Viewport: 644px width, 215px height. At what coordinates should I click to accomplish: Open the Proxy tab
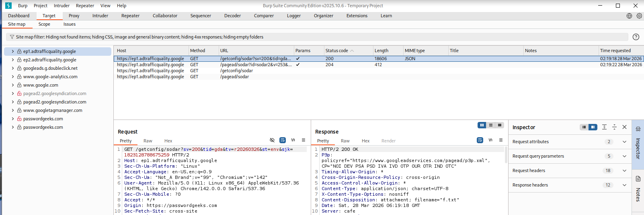coord(74,16)
